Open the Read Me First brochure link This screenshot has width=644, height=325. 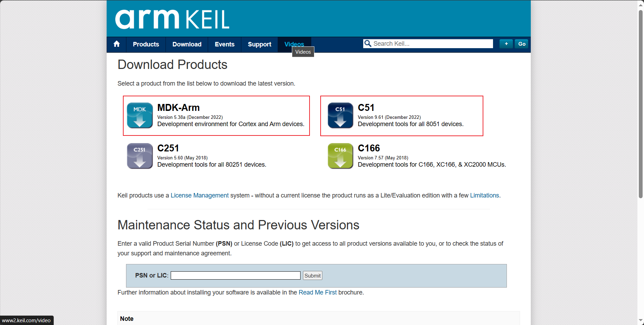317,292
